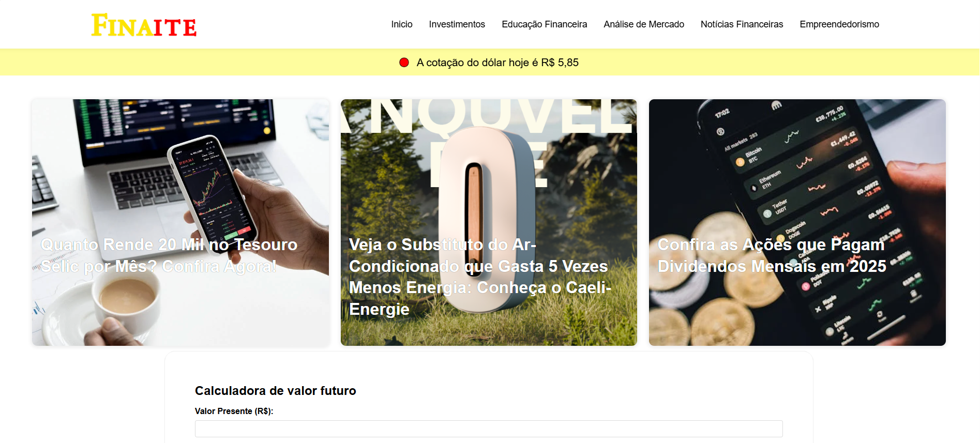Image resolution: width=980 pixels, height=443 pixels.
Task: Focus the Valor Presente (R$) input field
Action: click(x=489, y=429)
